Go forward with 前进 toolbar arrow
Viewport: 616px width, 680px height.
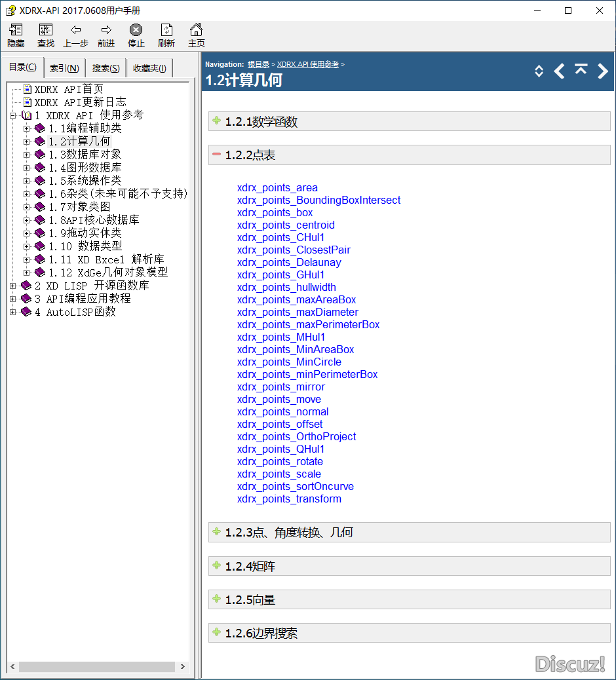tap(106, 35)
